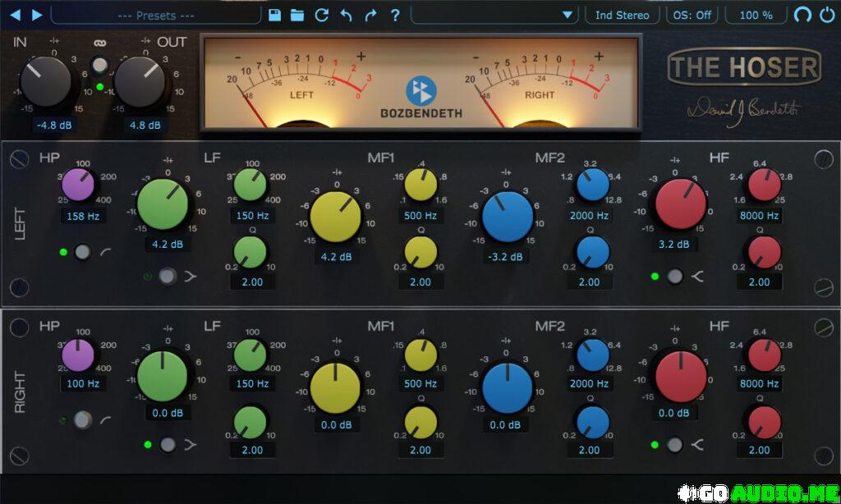Toggle the IN/OUT gain link button

(x=99, y=66)
